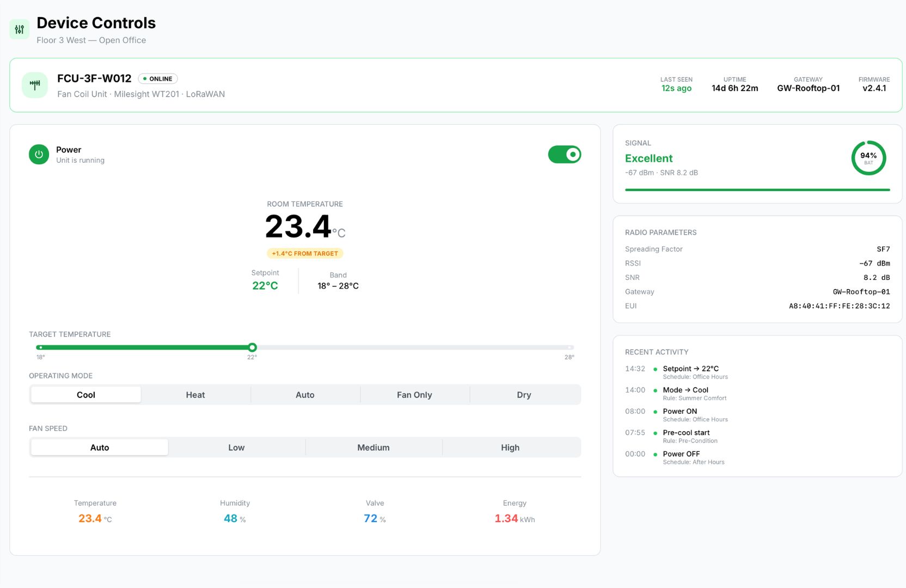This screenshot has height=588, width=906.
Task: Choose Fan Only operating mode
Action: 414,395
